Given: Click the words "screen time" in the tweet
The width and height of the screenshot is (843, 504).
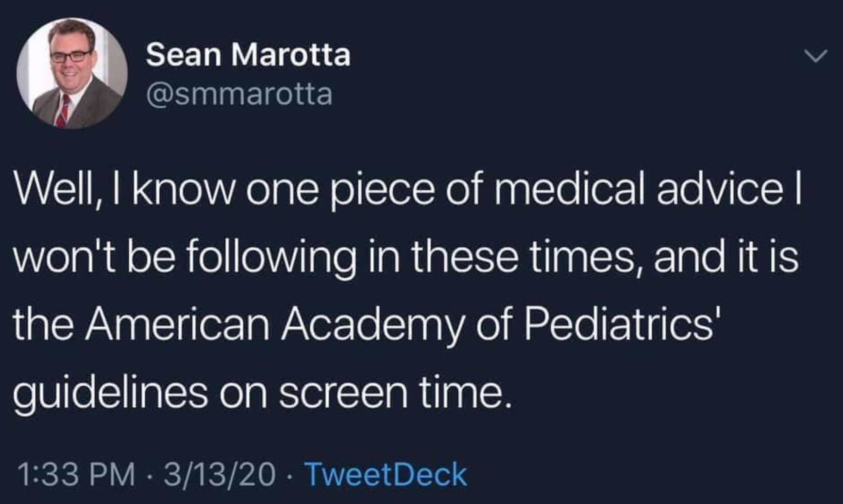Looking at the screenshot, I should (394, 392).
